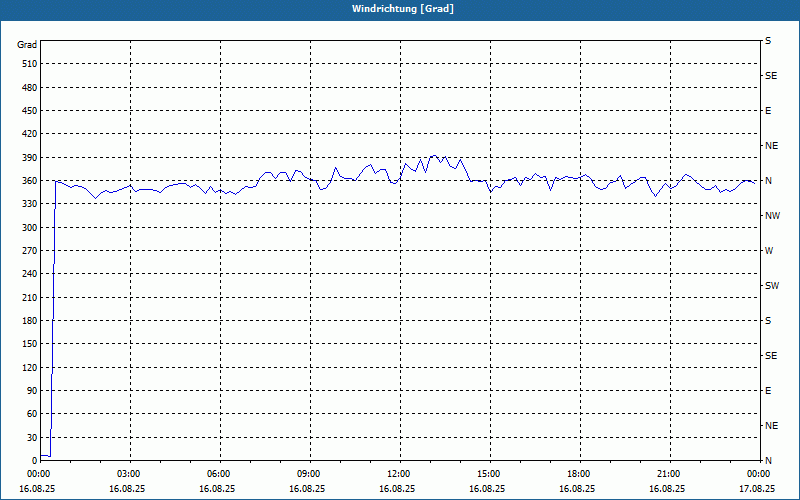The image size is (800, 500).
Task: Select the 150 degree axis label
Action: tap(30, 344)
